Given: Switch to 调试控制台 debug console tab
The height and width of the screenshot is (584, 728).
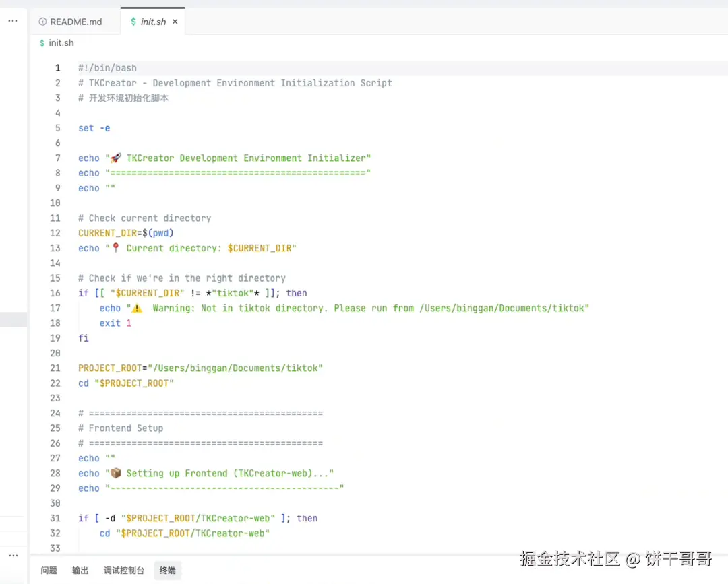Looking at the screenshot, I should click(x=124, y=570).
